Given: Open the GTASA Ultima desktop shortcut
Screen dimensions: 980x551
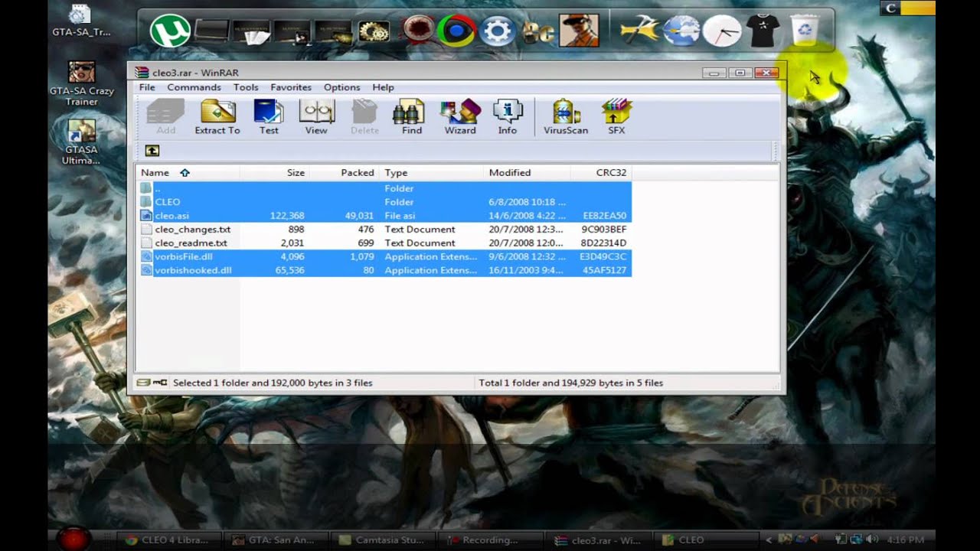Looking at the screenshot, I should pos(81,142).
